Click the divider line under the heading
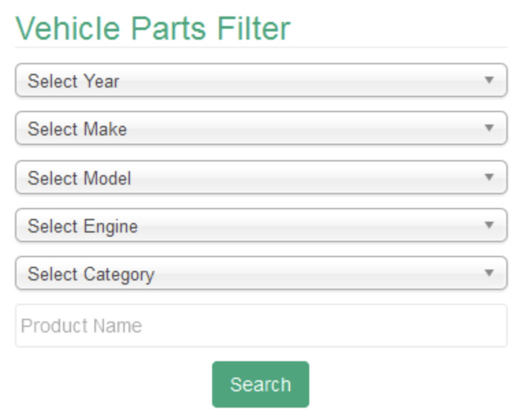 pyautogui.click(x=261, y=47)
